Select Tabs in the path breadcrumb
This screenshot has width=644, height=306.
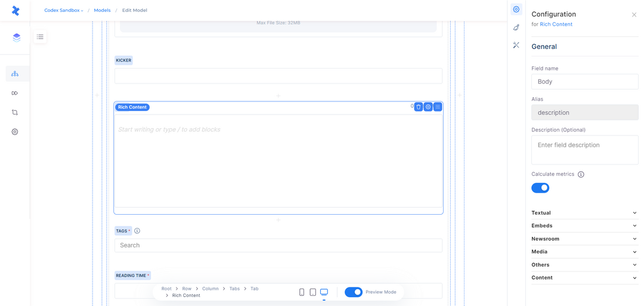234,289
